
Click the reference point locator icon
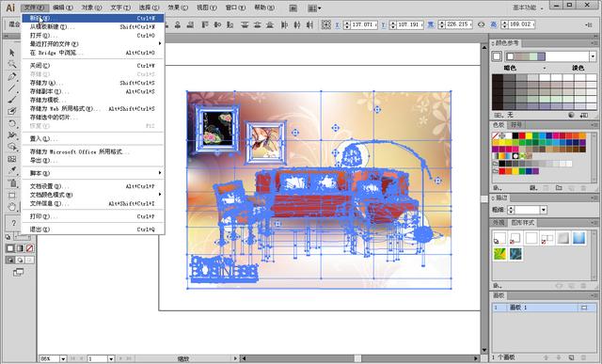pos(326,24)
